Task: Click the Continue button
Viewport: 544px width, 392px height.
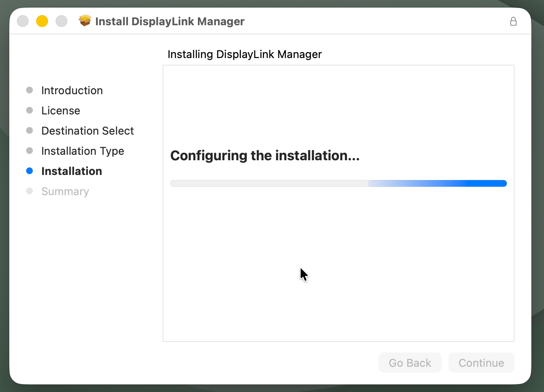Action: point(481,362)
